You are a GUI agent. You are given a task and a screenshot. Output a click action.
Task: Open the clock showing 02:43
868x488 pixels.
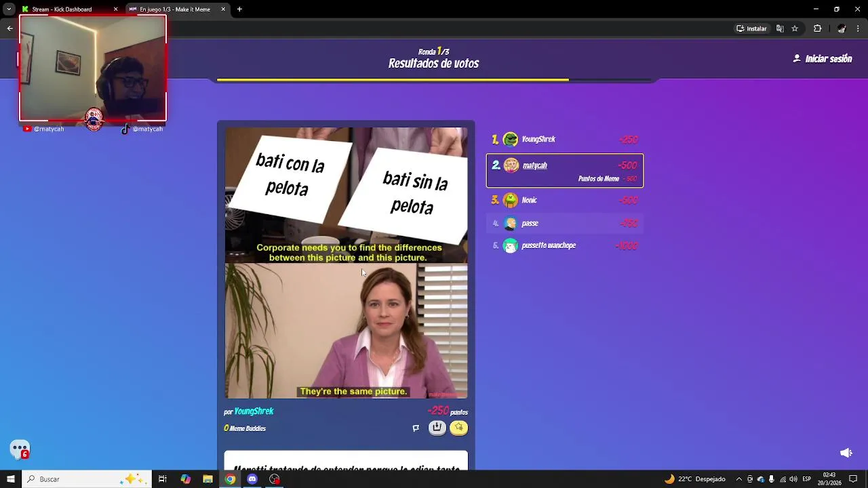pyautogui.click(x=829, y=479)
